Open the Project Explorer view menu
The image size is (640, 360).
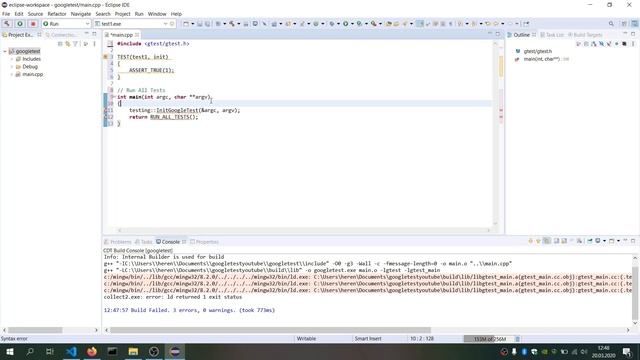pos(94,44)
